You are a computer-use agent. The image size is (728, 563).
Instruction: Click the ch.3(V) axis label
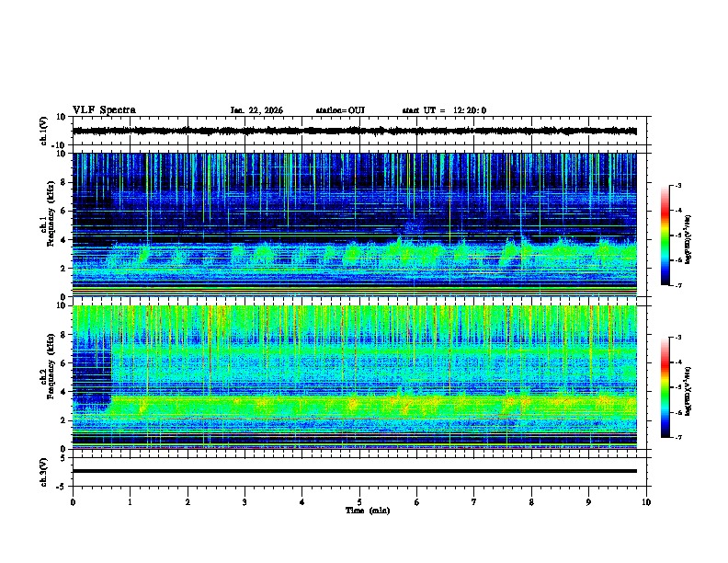(x=44, y=472)
